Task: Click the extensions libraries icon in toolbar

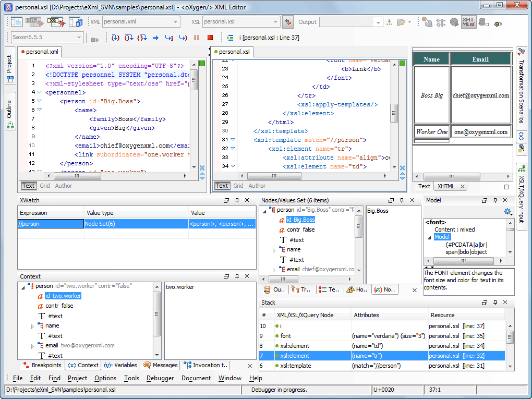Action: (440, 22)
